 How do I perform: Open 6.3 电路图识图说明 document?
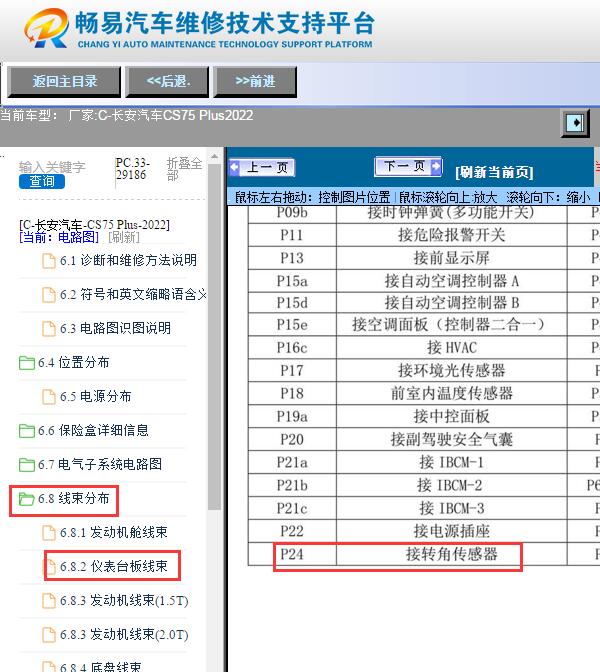[x=115, y=328]
